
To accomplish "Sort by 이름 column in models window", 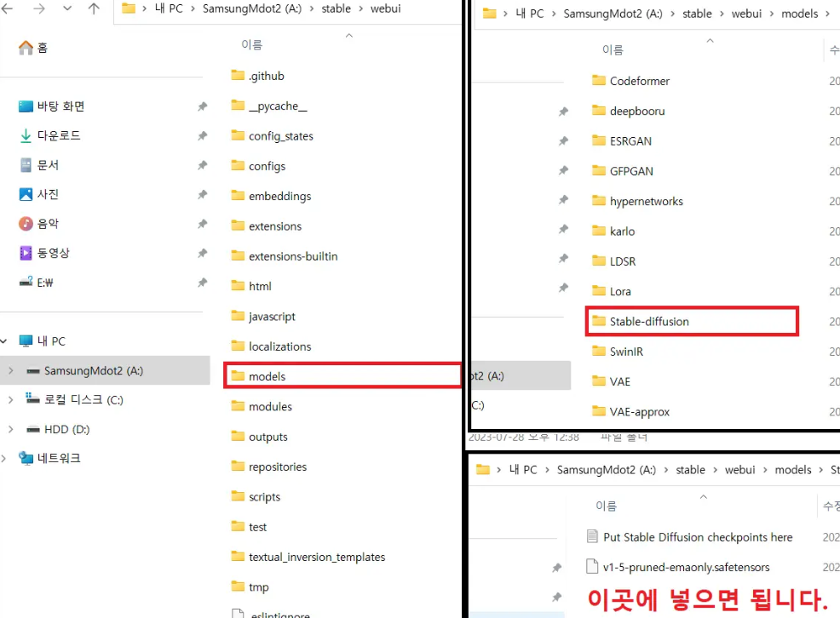I will [613, 49].
